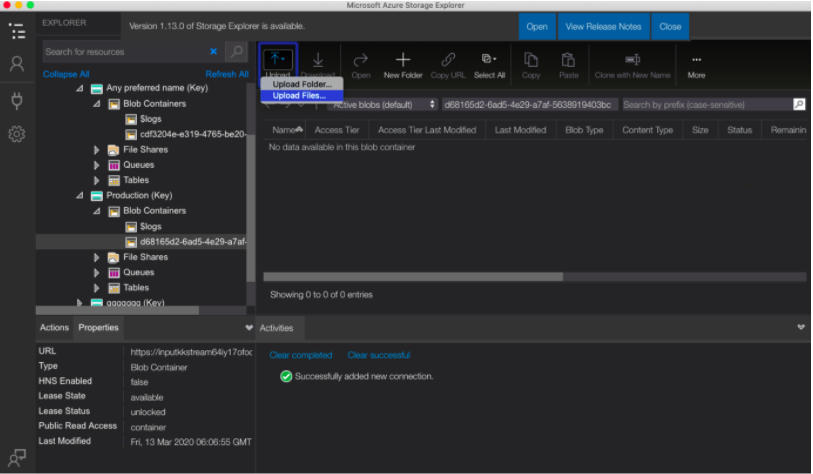Expand File Shares under Any preferred name
Screen dimensions: 813x474
tap(96, 149)
